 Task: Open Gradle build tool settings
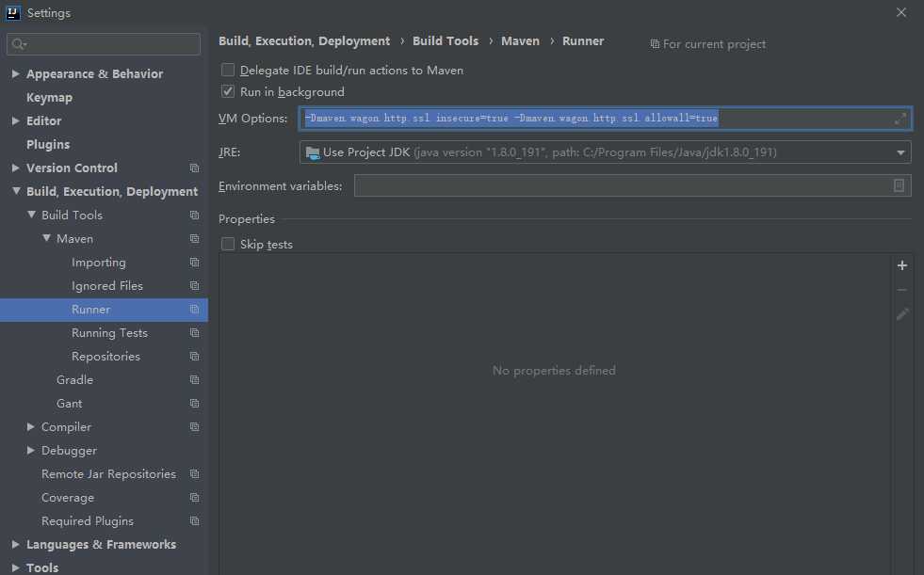[x=74, y=380]
